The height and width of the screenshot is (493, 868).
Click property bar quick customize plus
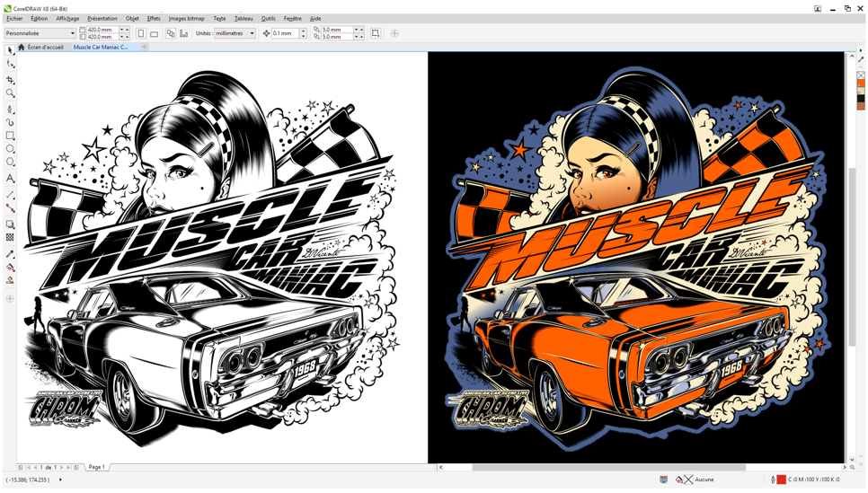tap(394, 33)
